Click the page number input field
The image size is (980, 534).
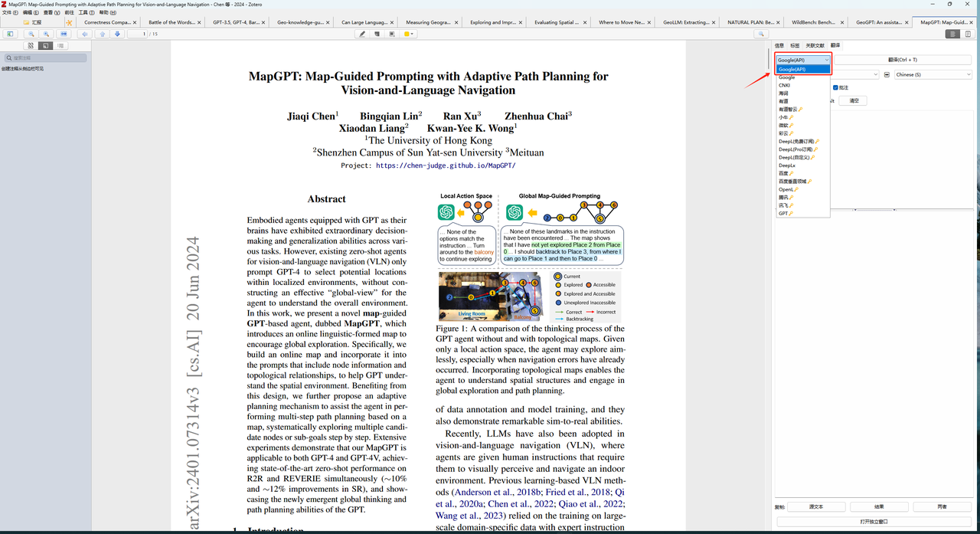137,34
